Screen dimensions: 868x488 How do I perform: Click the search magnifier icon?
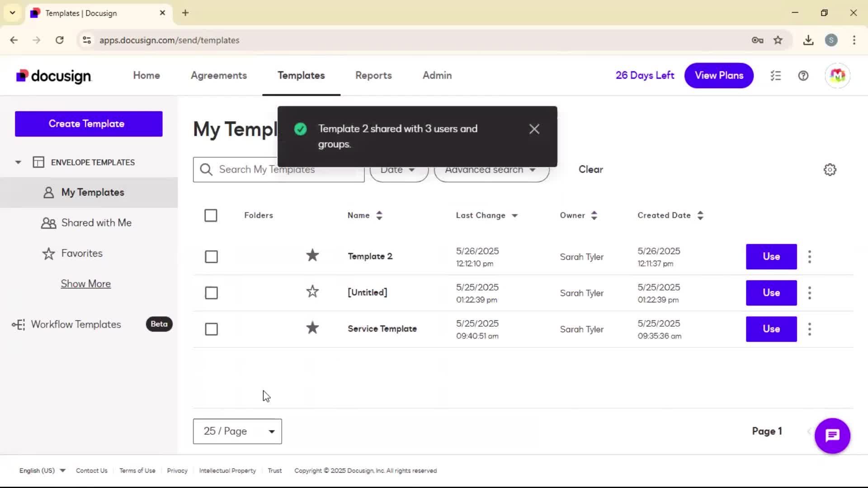206,170
